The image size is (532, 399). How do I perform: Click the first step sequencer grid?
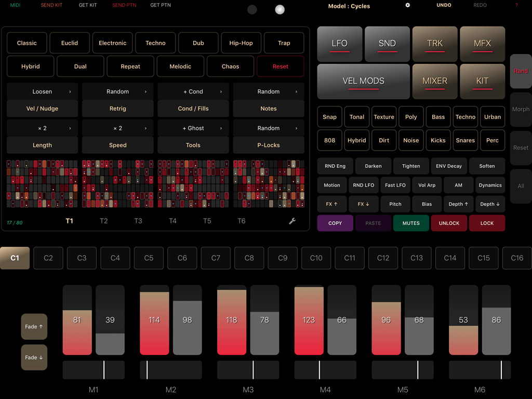tap(42, 183)
